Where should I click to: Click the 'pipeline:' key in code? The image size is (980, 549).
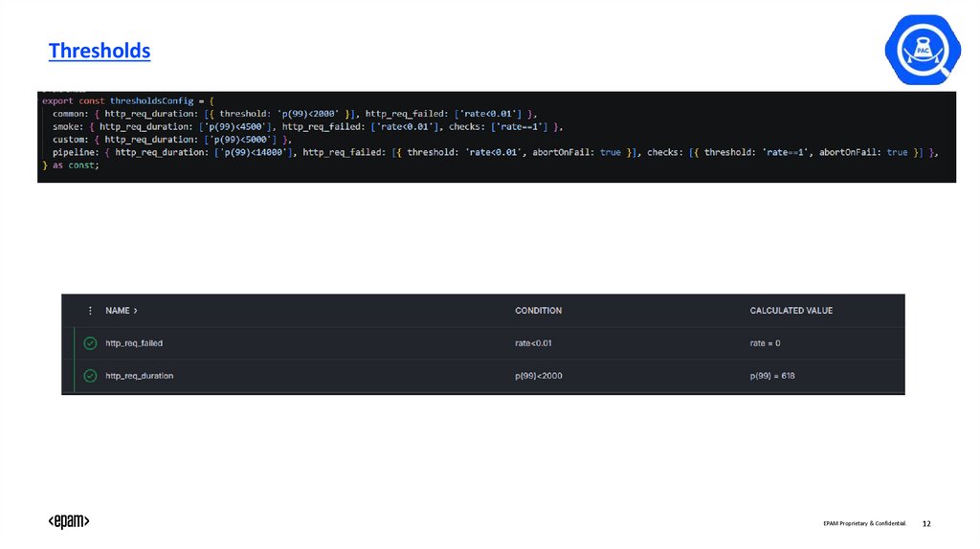point(76,152)
